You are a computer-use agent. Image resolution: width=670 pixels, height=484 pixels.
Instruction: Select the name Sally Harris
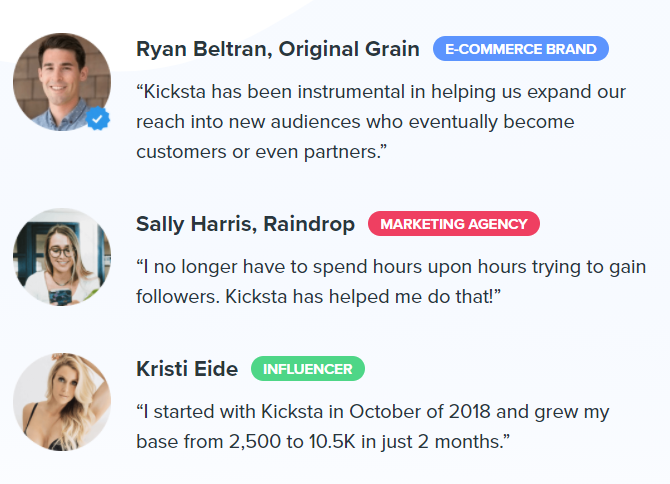pyautogui.click(x=193, y=224)
